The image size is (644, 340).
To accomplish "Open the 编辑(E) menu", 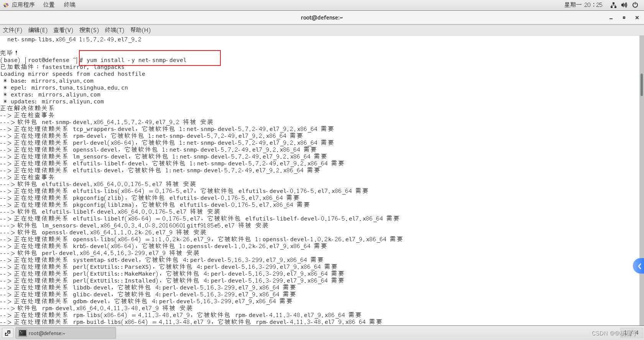I will [x=38, y=30].
